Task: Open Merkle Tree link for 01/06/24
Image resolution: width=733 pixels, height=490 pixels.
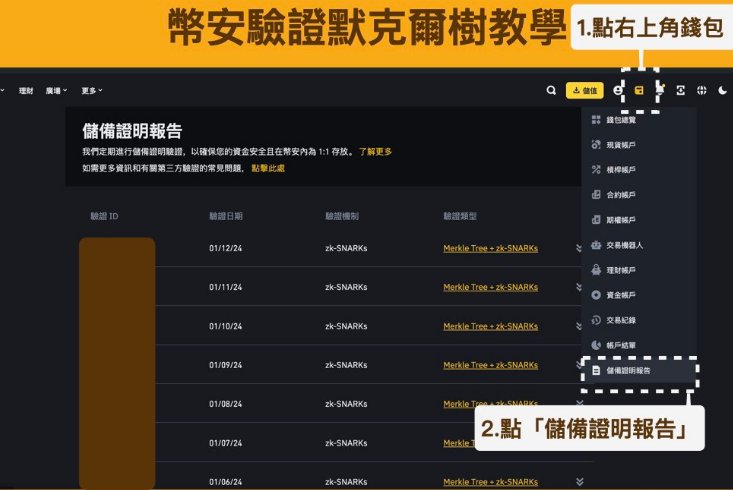Action: coord(490,482)
